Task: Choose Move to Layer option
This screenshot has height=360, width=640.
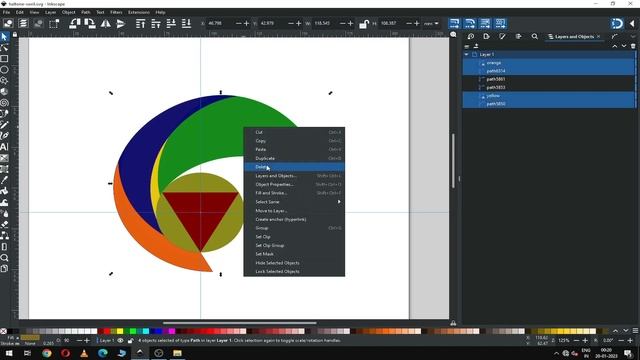Action: (294, 211)
